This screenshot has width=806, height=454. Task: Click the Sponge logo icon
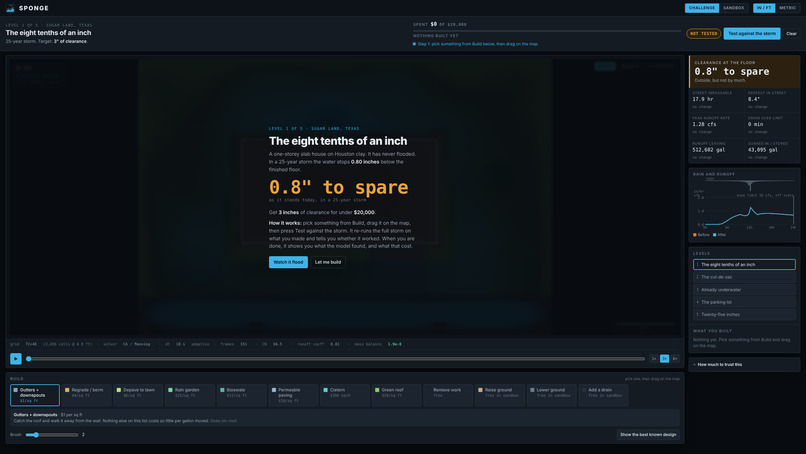pos(10,8)
